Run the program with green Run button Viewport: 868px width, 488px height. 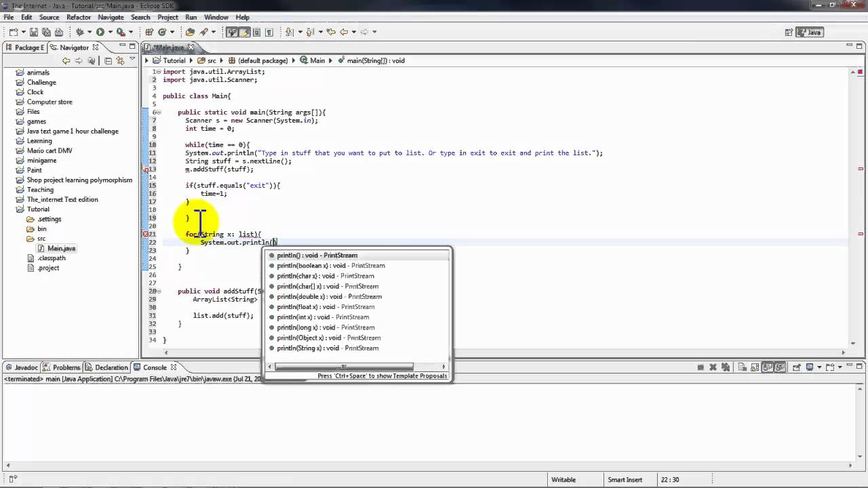coord(100,32)
